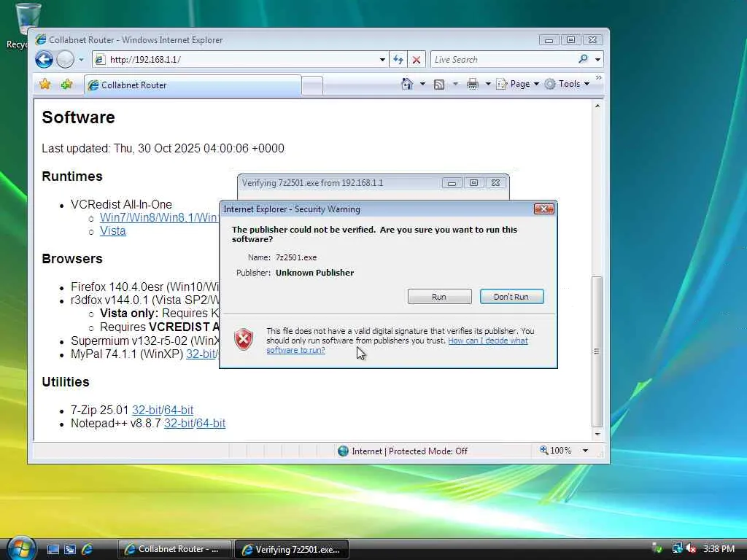Click the Home icon in the command bar
Image resolution: width=747 pixels, height=560 pixels.
pyautogui.click(x=407, y=84)
